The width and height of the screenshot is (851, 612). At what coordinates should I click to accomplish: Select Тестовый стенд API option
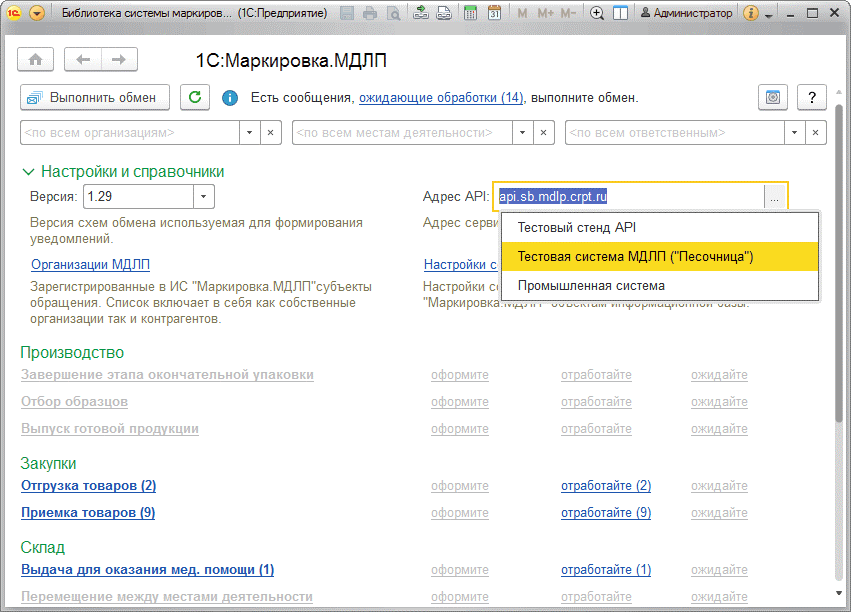[576, 227]
